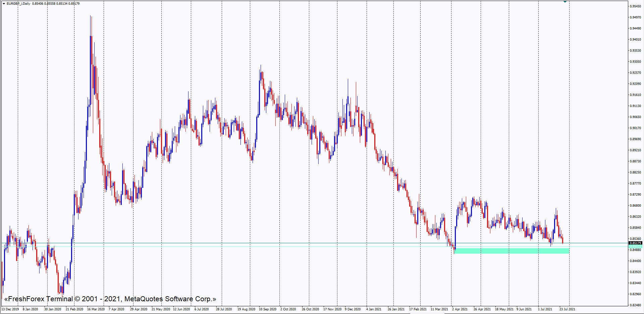Image resolution: width=644 pixels, height=314 pixels.
Task: Click the EURGBP_i,Daily chart title
Action: point(18,4)
